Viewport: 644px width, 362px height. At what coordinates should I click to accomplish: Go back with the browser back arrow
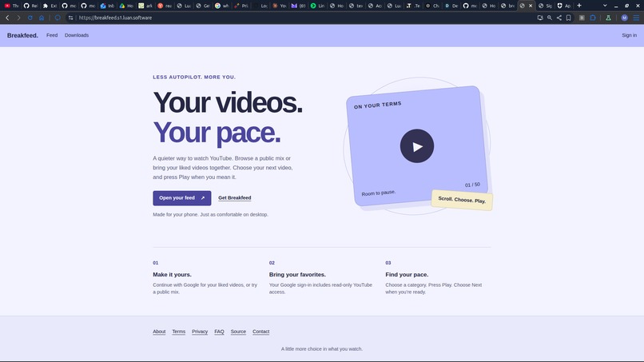pos(7,18)
